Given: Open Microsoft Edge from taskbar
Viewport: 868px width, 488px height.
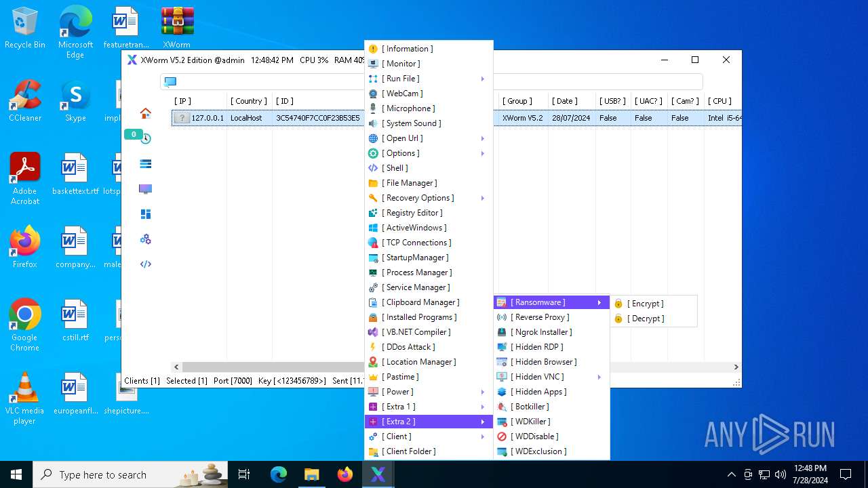Looking at the screenshot, I should pyautogui.click(x=279, y=474).
